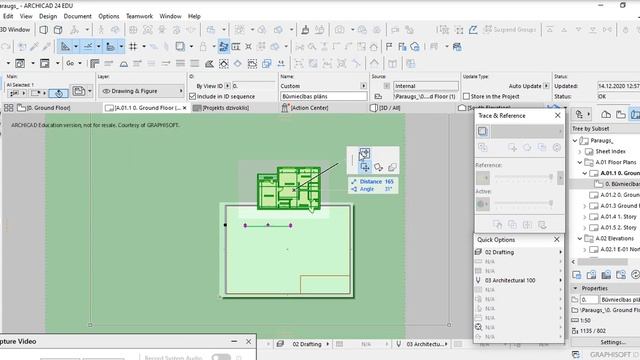The height and width of the screenshot is (360, 640).
Task: Open the Custom name arrow menu
Action: point(363,86)
